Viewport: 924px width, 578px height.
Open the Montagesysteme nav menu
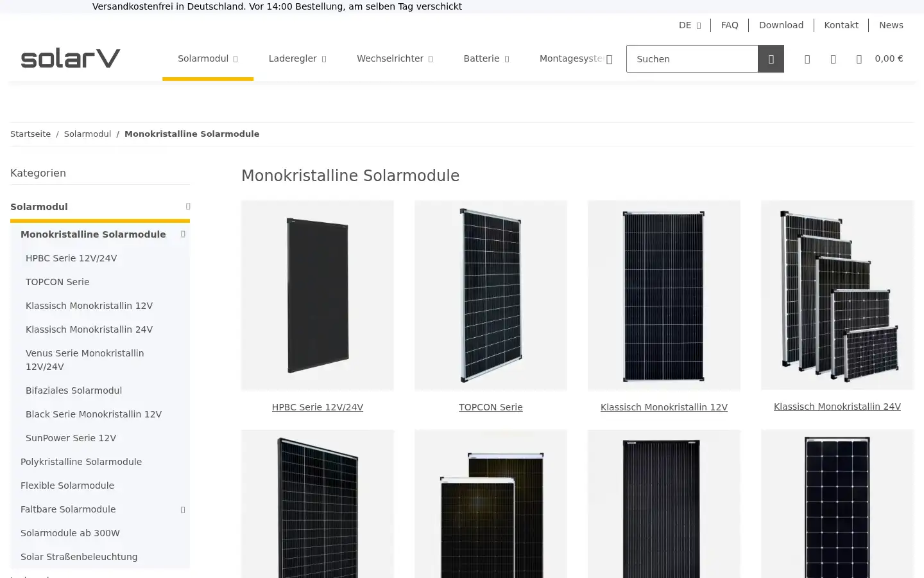pos(570,58)
